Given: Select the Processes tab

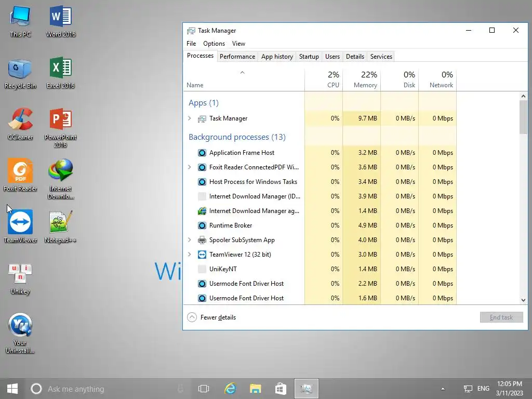Looking at the screenshot, I should (x=200, y=56).
